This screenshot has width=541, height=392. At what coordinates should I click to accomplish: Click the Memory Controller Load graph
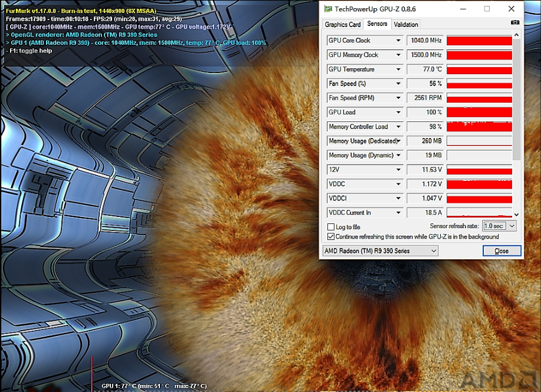479,127
